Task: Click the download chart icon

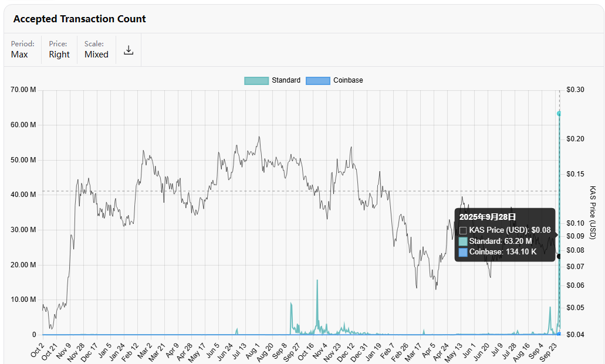Action: 129,50
